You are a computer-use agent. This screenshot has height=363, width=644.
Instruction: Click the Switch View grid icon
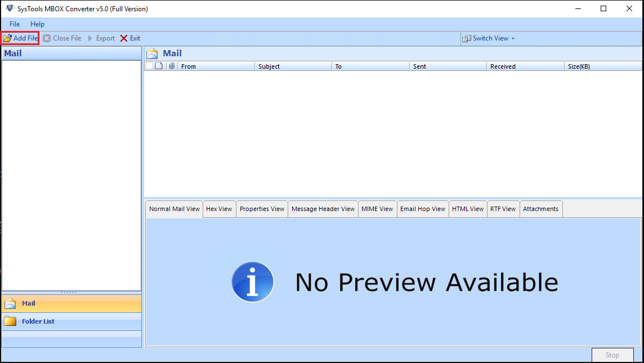click(x=467, y=38)
